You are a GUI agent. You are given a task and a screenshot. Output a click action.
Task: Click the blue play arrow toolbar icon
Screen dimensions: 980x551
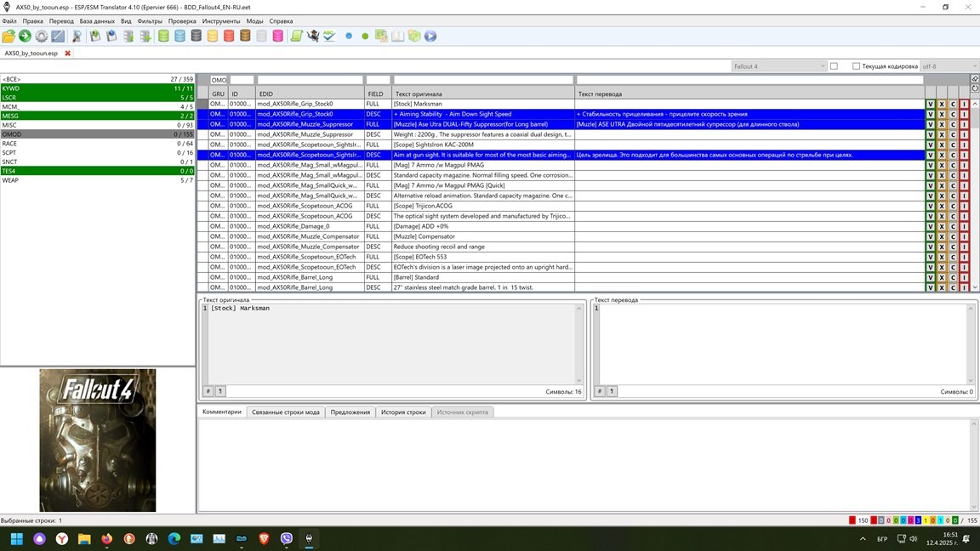[x=430, y=36]
